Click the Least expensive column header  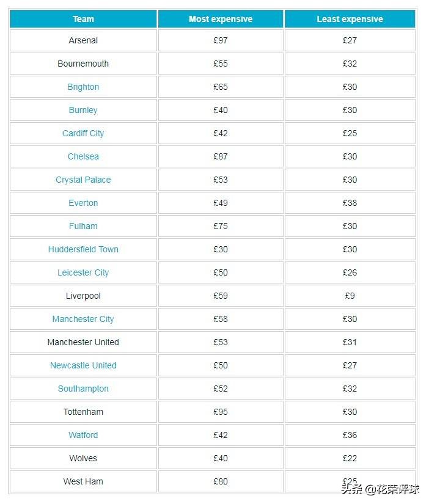pyautogui.click(x=350, y=19)
